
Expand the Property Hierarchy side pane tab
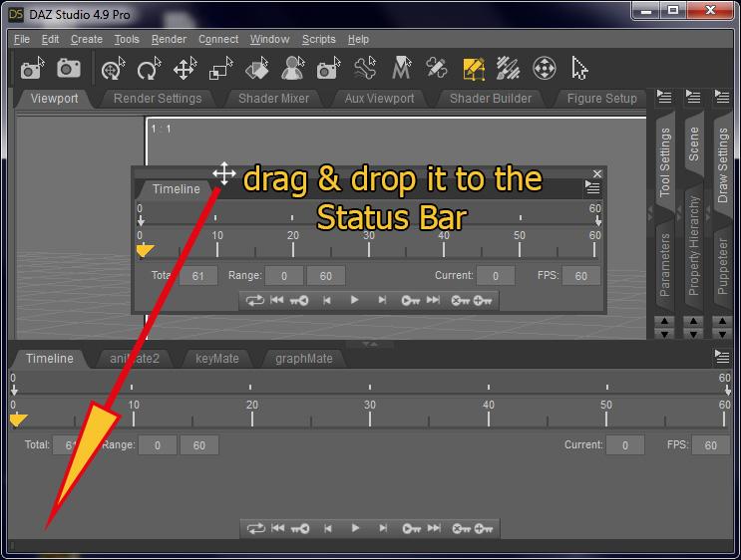coord(693,245)
